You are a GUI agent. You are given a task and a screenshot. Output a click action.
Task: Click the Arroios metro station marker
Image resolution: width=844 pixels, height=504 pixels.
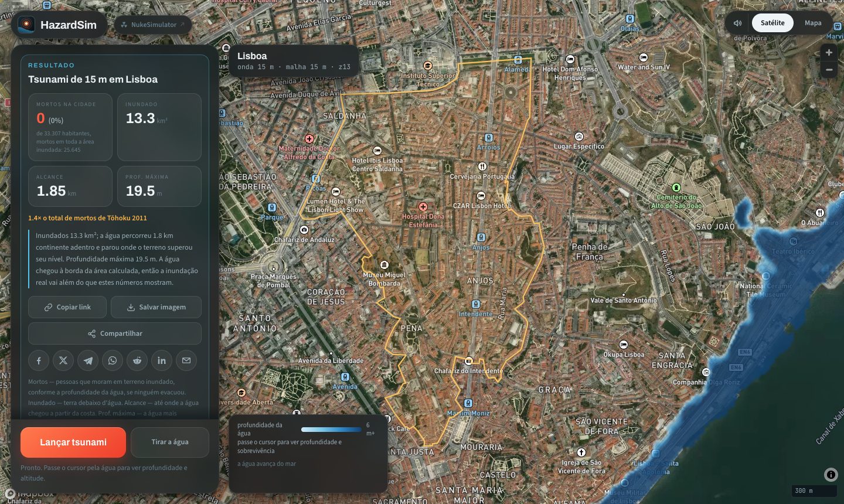[489, 138]
